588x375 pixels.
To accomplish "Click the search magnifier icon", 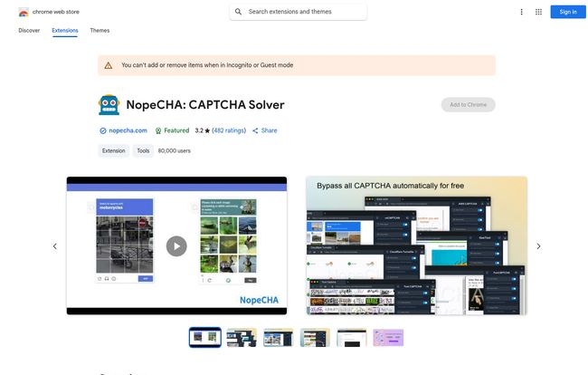I will (238, 12).
